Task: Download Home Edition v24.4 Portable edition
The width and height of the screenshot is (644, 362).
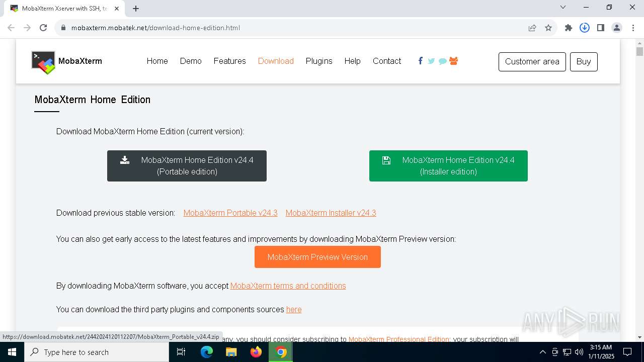Action: (187, 166)
